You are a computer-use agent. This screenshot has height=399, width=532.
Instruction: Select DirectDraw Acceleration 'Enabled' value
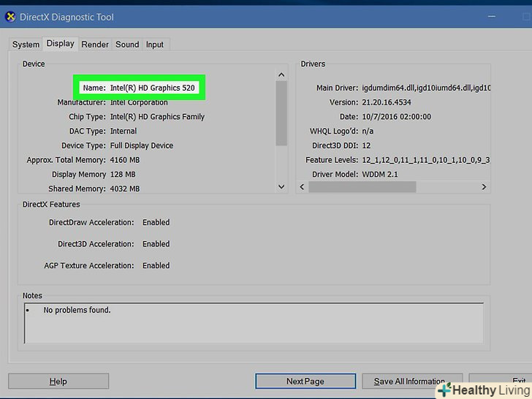[156, 222]
